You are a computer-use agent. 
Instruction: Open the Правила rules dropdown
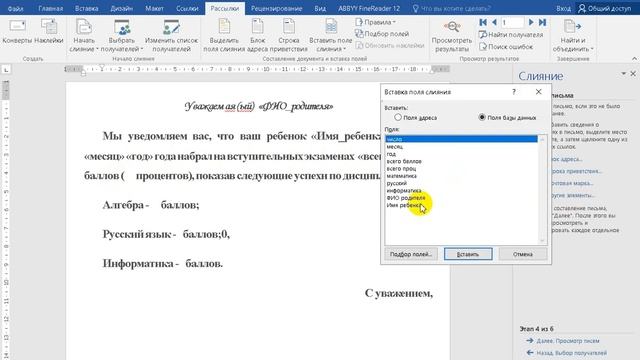click(375, 22)
